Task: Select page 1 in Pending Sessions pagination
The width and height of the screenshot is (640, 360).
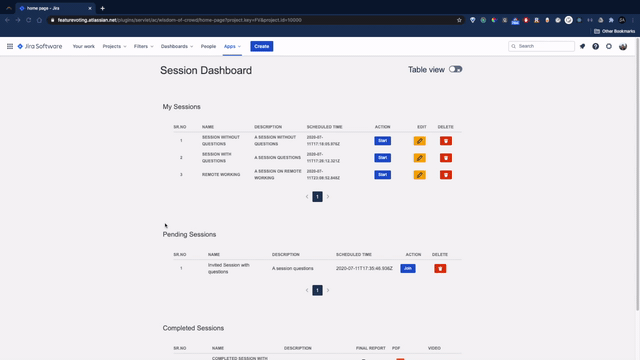Action: (x=317, y=290)
